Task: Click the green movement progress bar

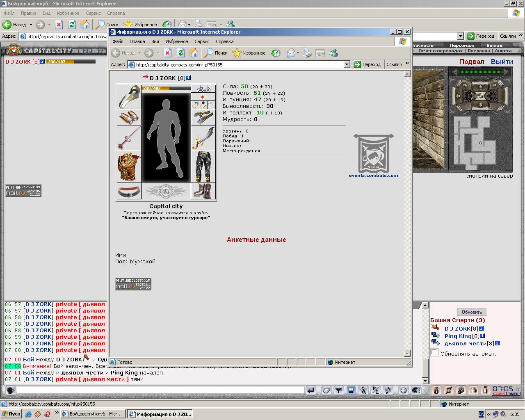Action: (x=480, y=72)
